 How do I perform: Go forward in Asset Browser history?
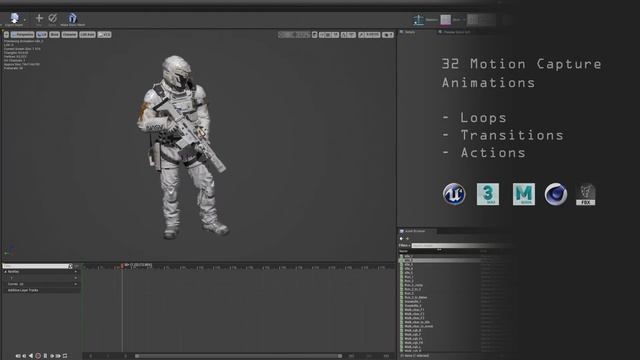[x=407, y=239]
